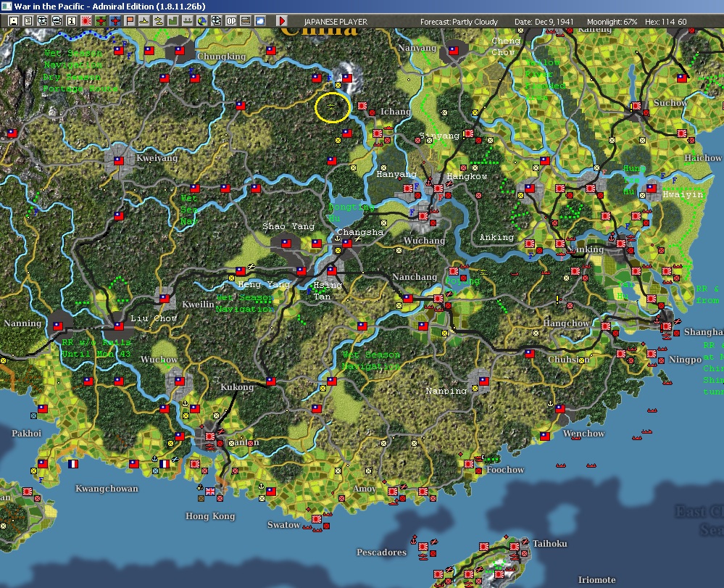Image resolution: width=724 pixels, height=588 pixels.
Task: Click the 'Forecast: Partly Cloudy' status text
Action: (459, 22)
